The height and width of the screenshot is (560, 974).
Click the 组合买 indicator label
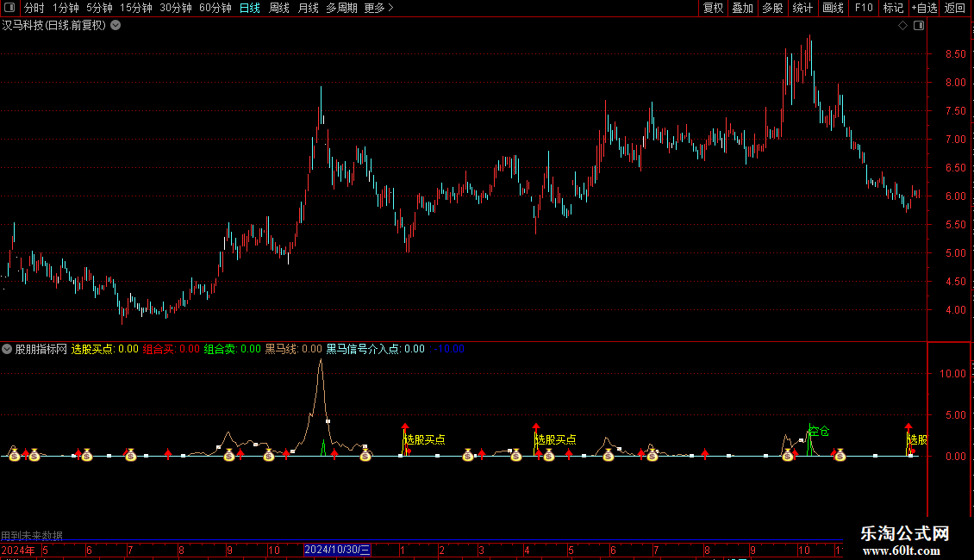coord(159,349)
